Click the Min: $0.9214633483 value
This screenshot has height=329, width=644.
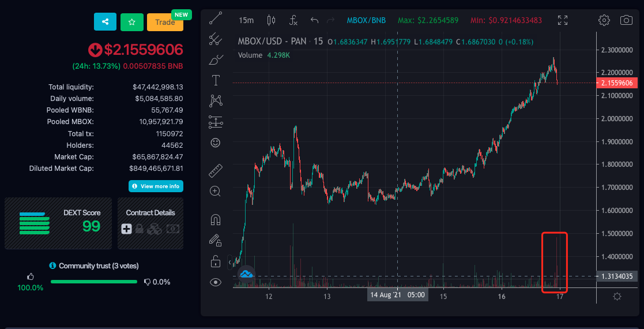click(x=506, y=20)
